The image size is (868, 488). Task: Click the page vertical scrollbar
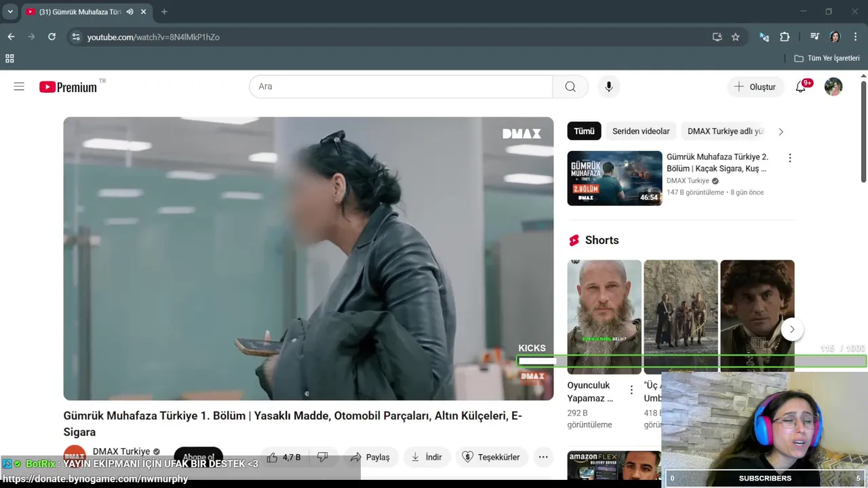(x=863, y=132)
